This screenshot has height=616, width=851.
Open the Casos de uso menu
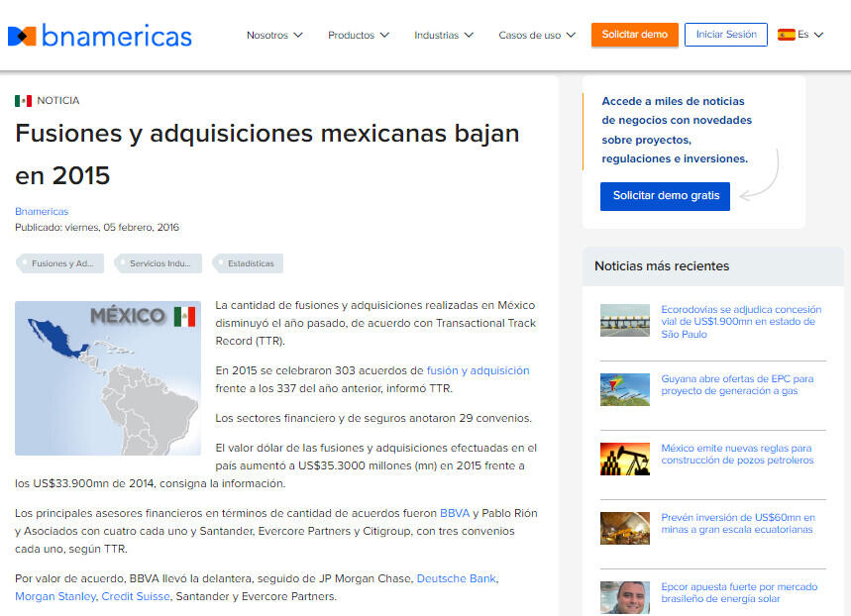click(x=537, y=35)
